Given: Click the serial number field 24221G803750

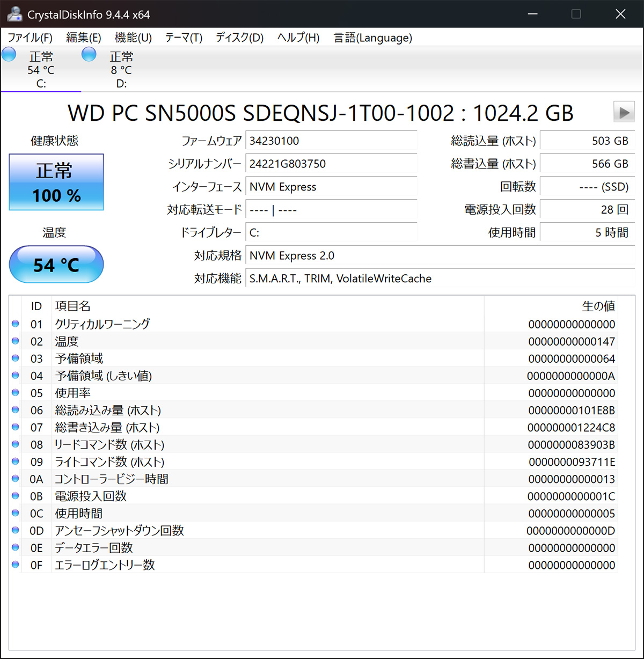Looking at the screenshot, I should click(331, 164).
